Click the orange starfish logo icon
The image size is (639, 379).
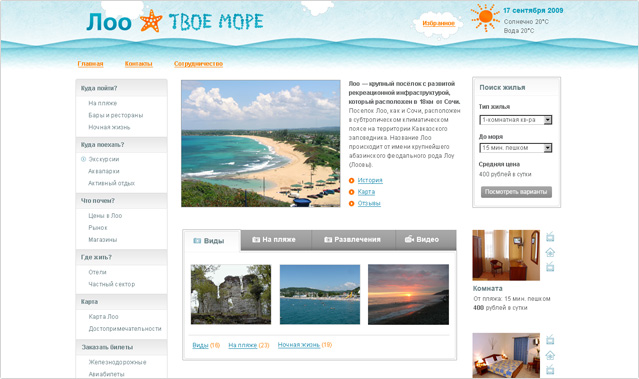point(150,21)
